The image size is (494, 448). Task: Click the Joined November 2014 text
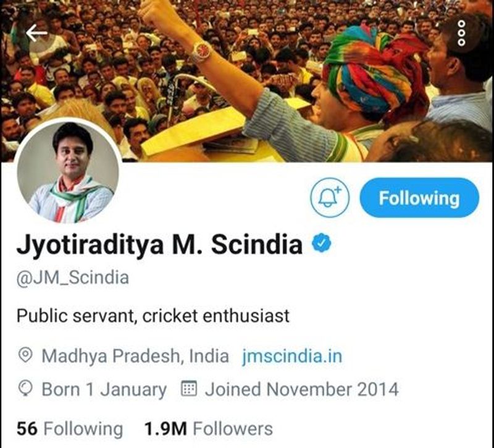pyautogui.click(x=302, y=389)
